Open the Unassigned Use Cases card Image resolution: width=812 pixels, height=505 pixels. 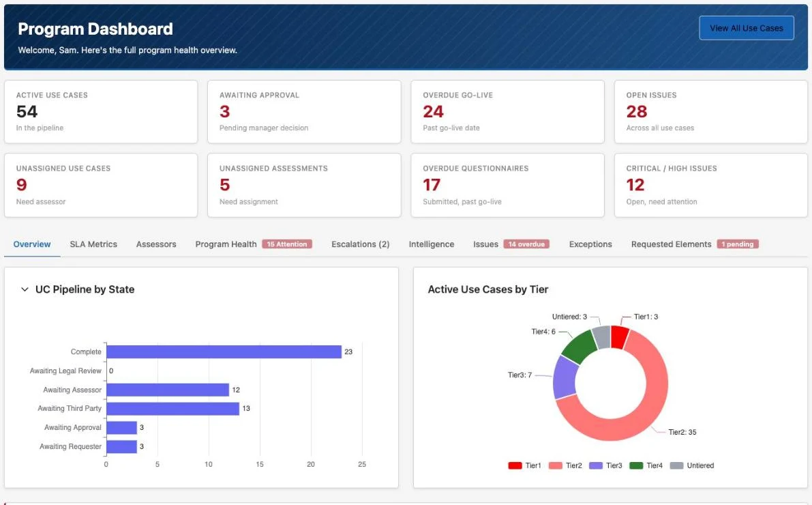pyautogui.click(x=101, y=185)
